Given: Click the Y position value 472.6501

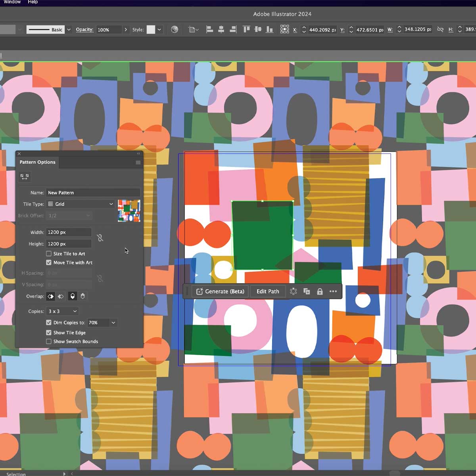Looking at the screenshot, I should click(x=369, y=30).
